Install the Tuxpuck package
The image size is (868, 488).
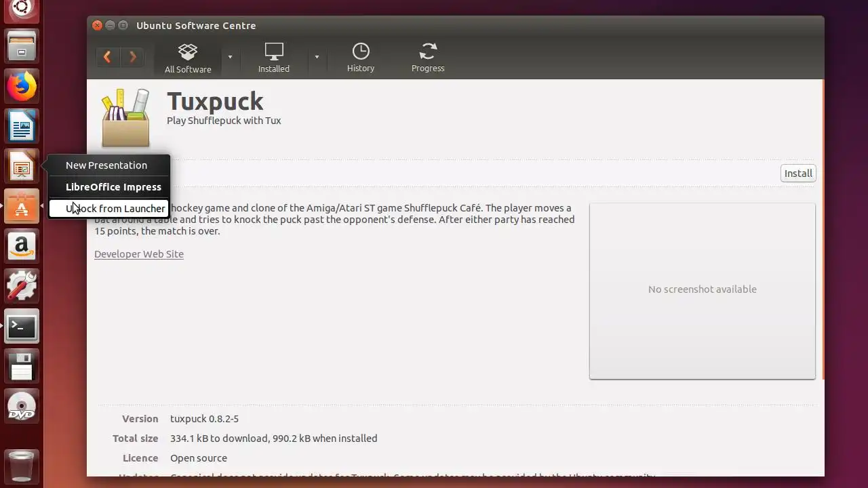tap(798, 174)
